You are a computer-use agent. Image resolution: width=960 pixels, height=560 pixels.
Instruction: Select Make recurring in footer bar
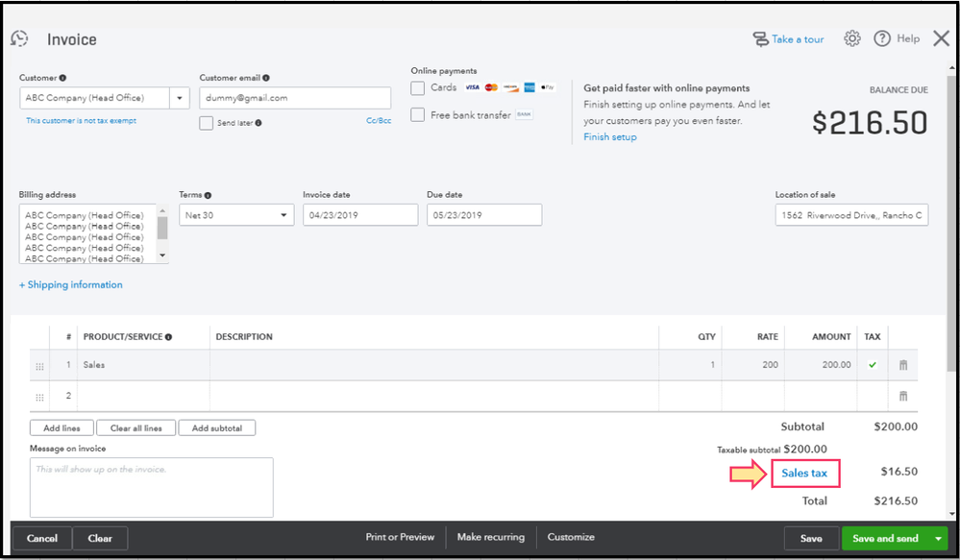click(x=490, y=538)
